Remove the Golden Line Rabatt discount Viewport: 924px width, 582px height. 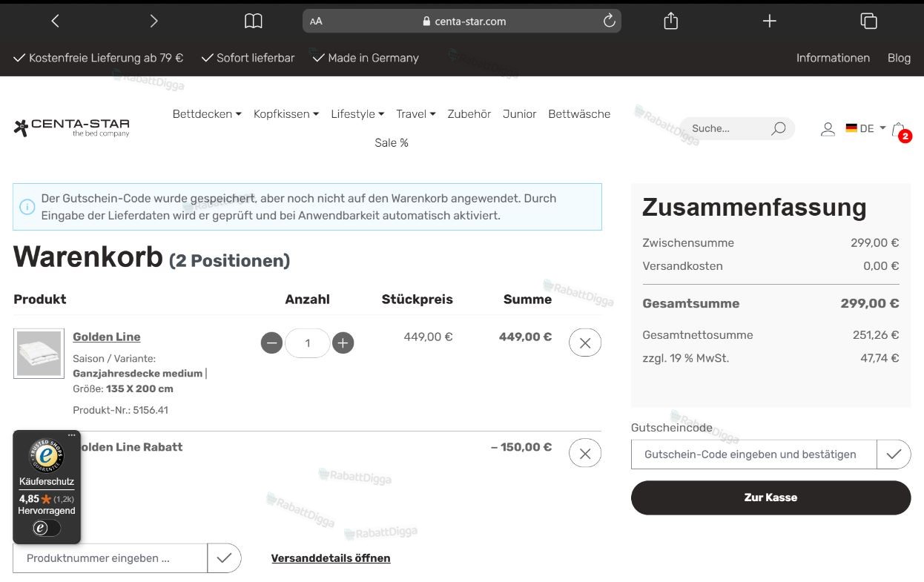click(x=585, y=453)
